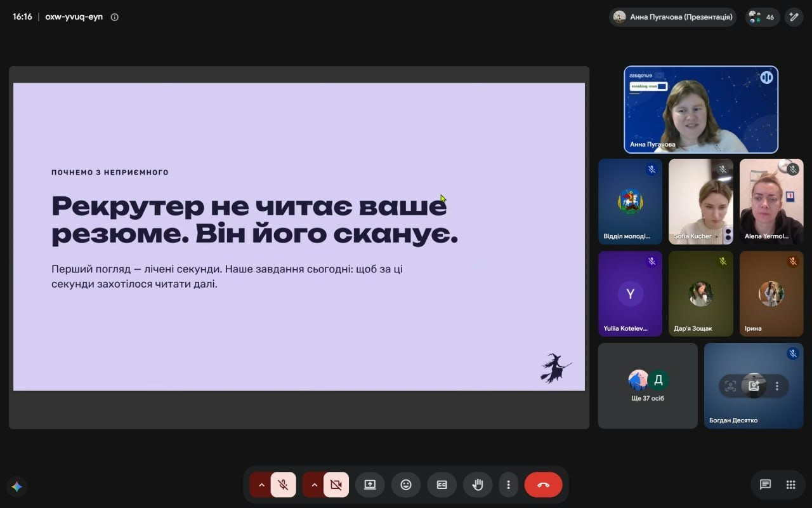Click the slide label ПОЧНЕМО З НЕПРИЄМНОГО
The width and height of the screenshot is (812, 508).
pos(110,172)
